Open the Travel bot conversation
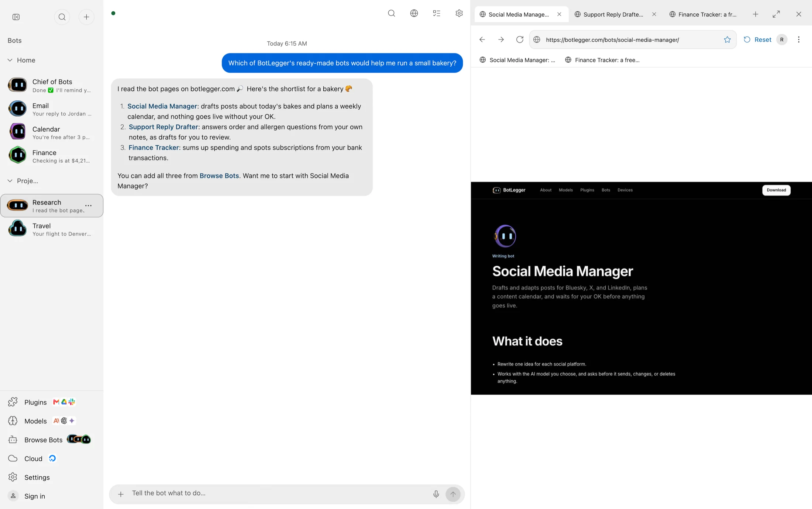 pyautogui.click(x=52, y=229)
